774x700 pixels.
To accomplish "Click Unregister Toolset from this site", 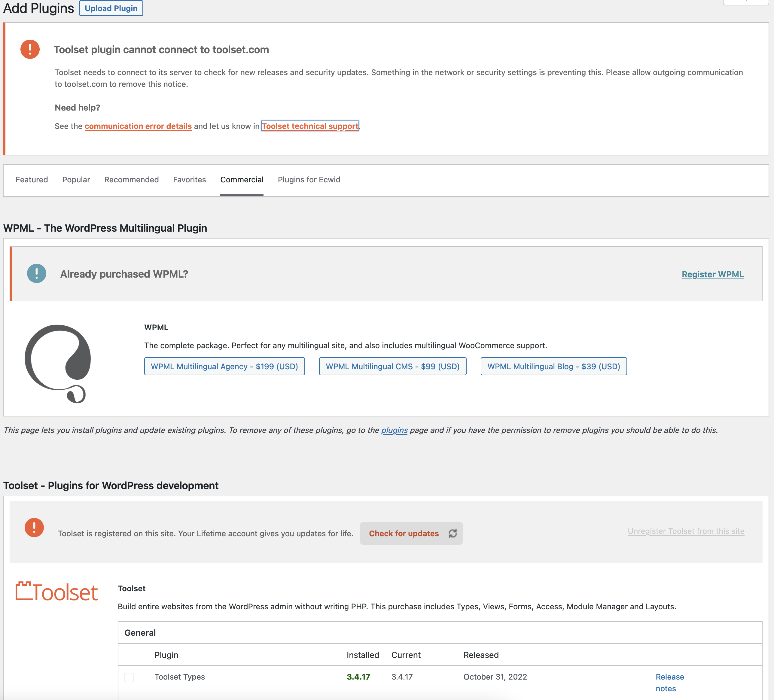I will 686,531.
